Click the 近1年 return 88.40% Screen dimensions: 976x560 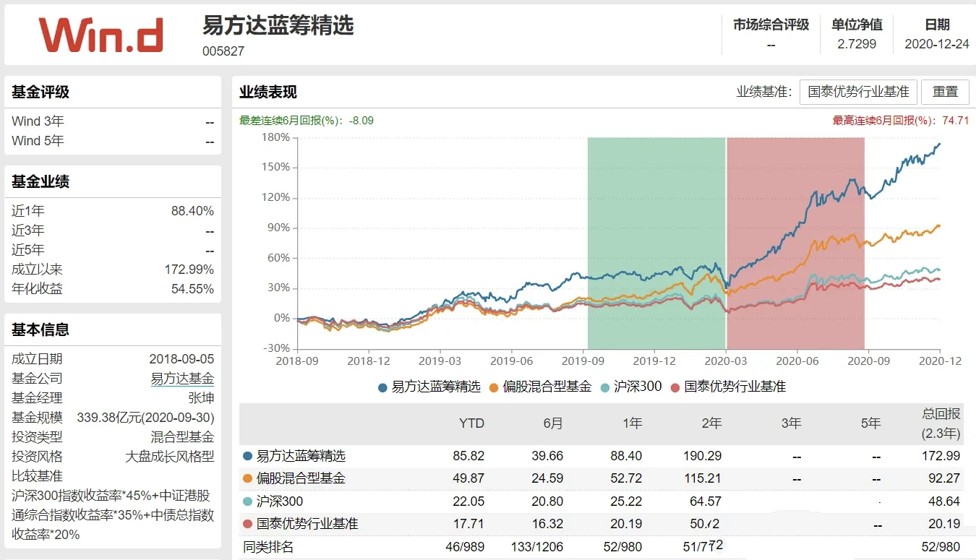[x=192, y=211]
